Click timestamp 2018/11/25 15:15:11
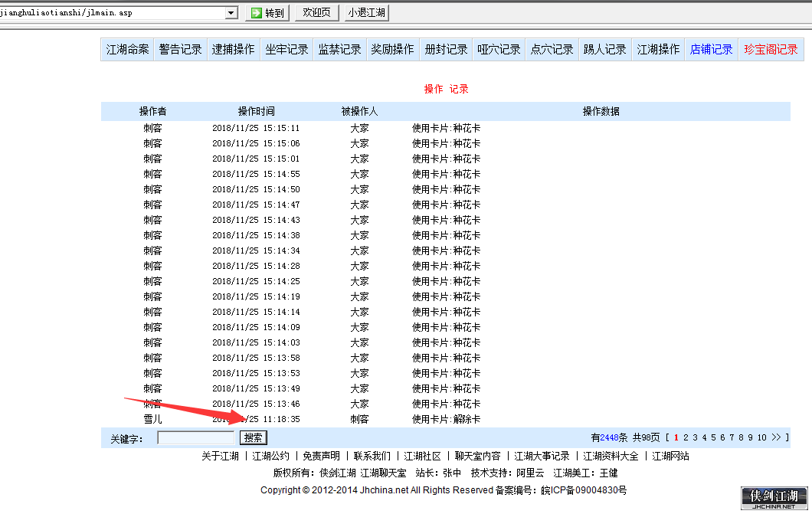This screenshot has width=812, height=514. click(256, 128)
